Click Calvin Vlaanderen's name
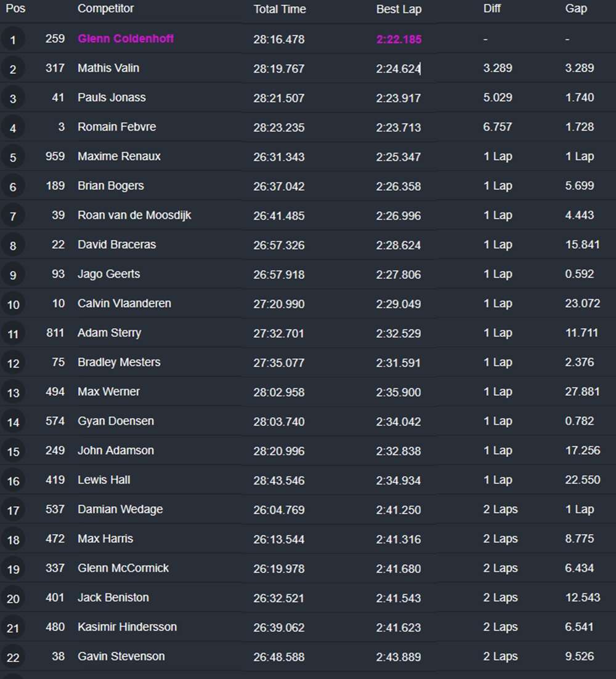The width and height of the screenshot is (616, 679). tap(124, 303)
